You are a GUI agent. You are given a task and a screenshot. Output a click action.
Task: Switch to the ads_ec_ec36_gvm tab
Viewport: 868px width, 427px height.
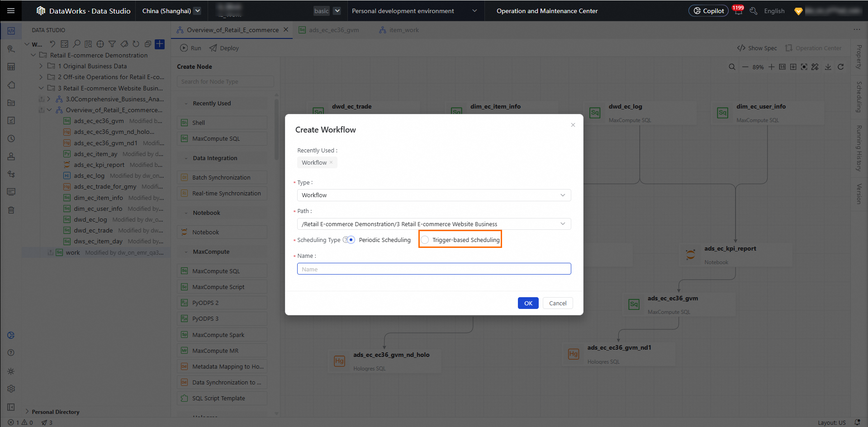point(333,30)
